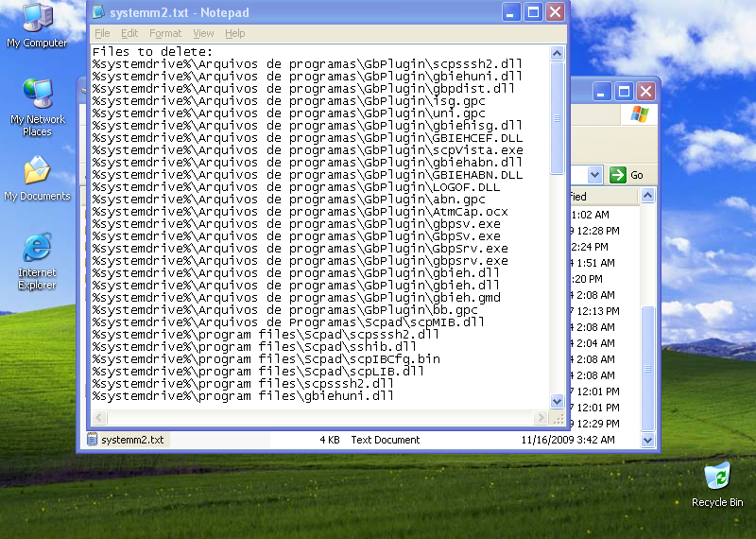Click Explorer file list scrollbar thumb

(647, 369)
